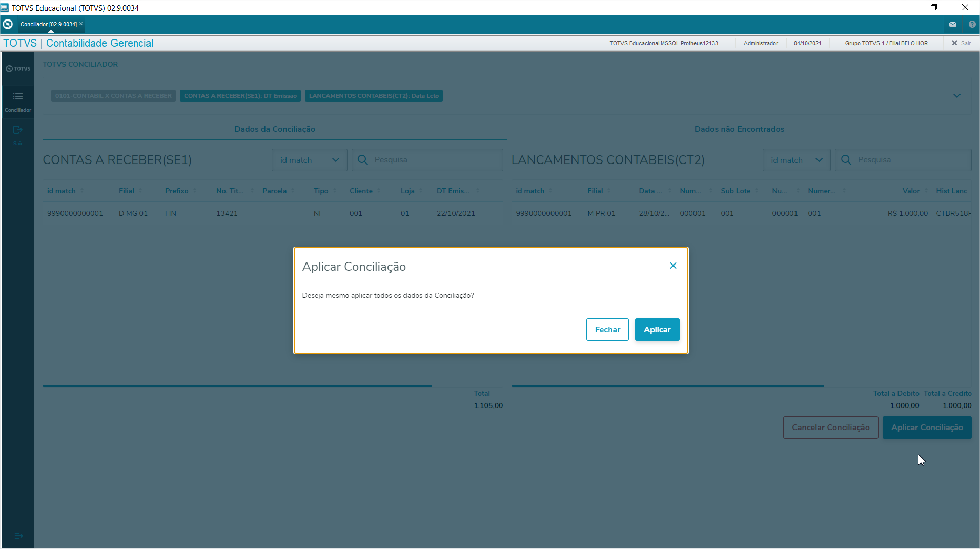This screenshot has height=549, width=980.
Task: Click the Sair icon in sidebar
Action: pos(18,135)
